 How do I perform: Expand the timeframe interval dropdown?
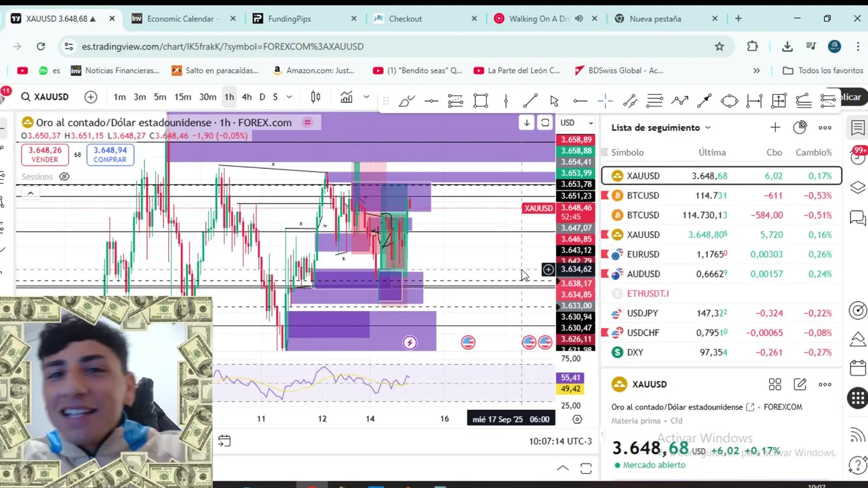[290, 97]
